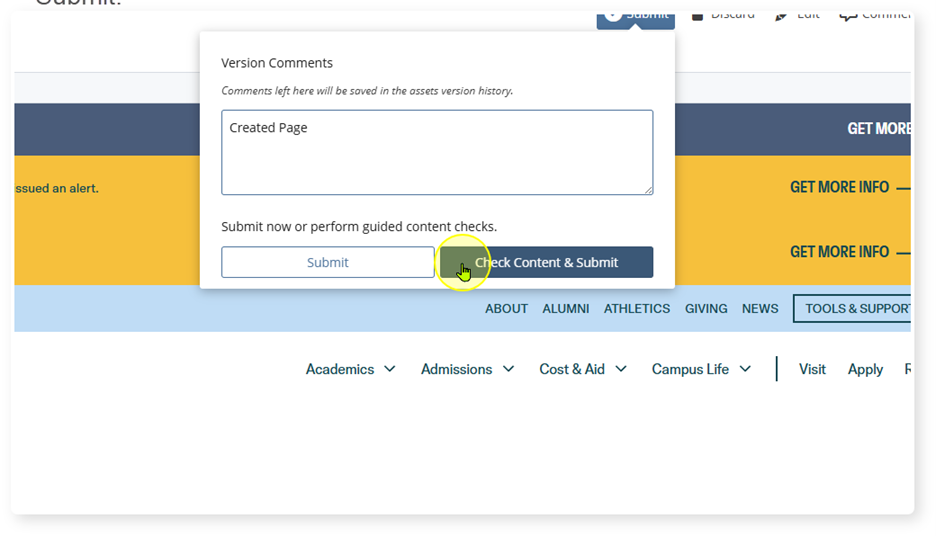Click the Discard trash icon
The image size is (936, 536).
[x=698, y=13]
